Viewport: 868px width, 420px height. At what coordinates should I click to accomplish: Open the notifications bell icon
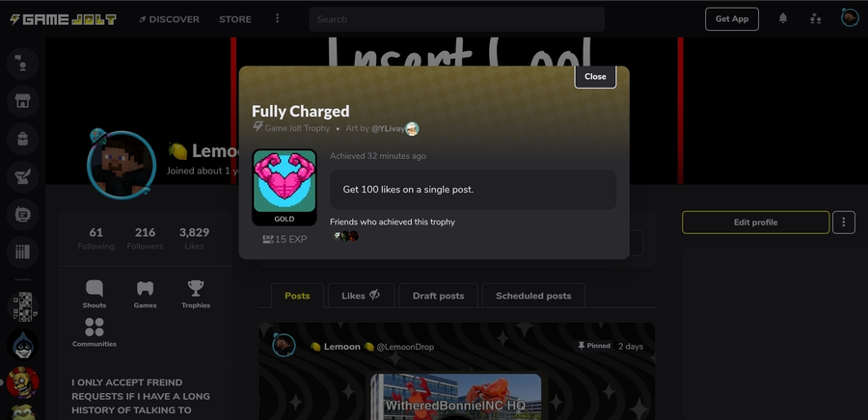click(783, 19)
